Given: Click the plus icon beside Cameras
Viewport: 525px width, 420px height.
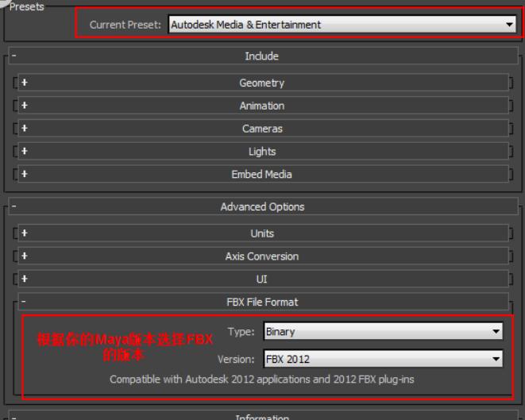Looking at the screenshot, I should click(x=25, y=129).
